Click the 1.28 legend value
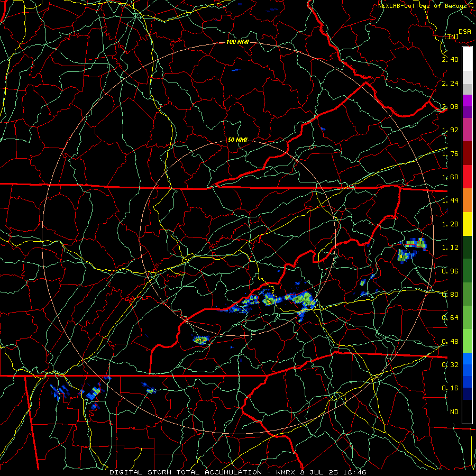 click(x=450, y=224)
